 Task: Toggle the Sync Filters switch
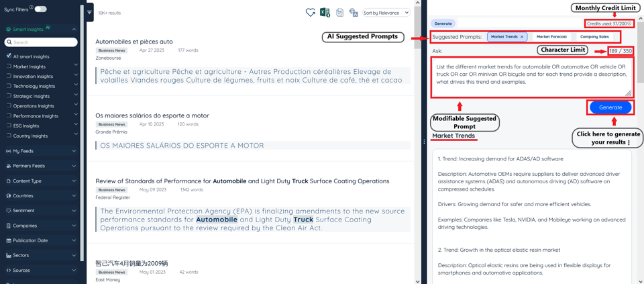pos(41,9)
